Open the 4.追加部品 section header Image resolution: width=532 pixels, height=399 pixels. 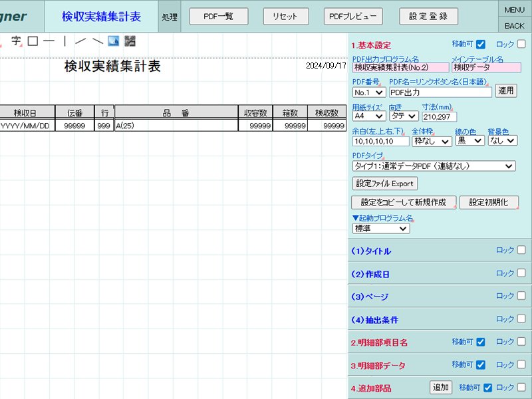(x=371, y=388)
